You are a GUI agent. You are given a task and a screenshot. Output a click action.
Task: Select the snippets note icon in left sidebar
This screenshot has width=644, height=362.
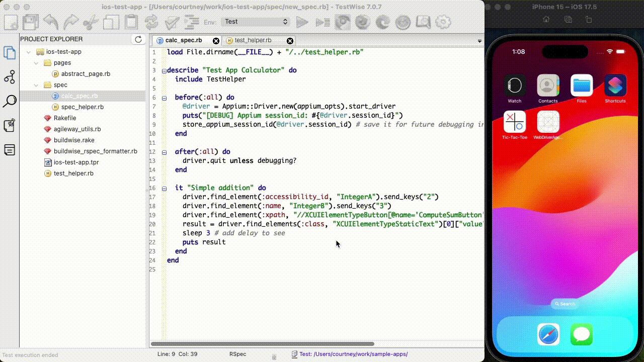click(10, 150)
